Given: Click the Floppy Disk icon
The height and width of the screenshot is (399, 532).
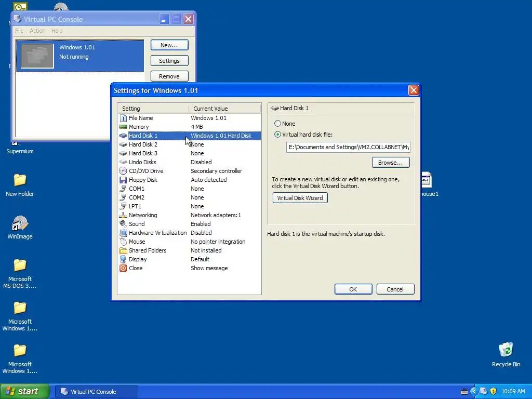Looking at the screenshot, I should click(123, 180).
